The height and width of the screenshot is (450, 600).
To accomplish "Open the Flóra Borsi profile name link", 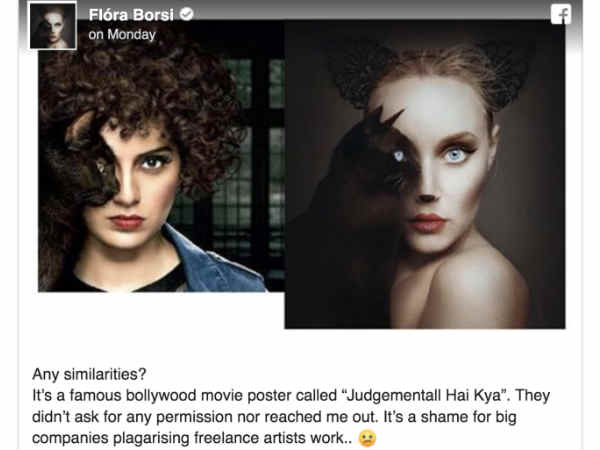I will coord(131,15).
